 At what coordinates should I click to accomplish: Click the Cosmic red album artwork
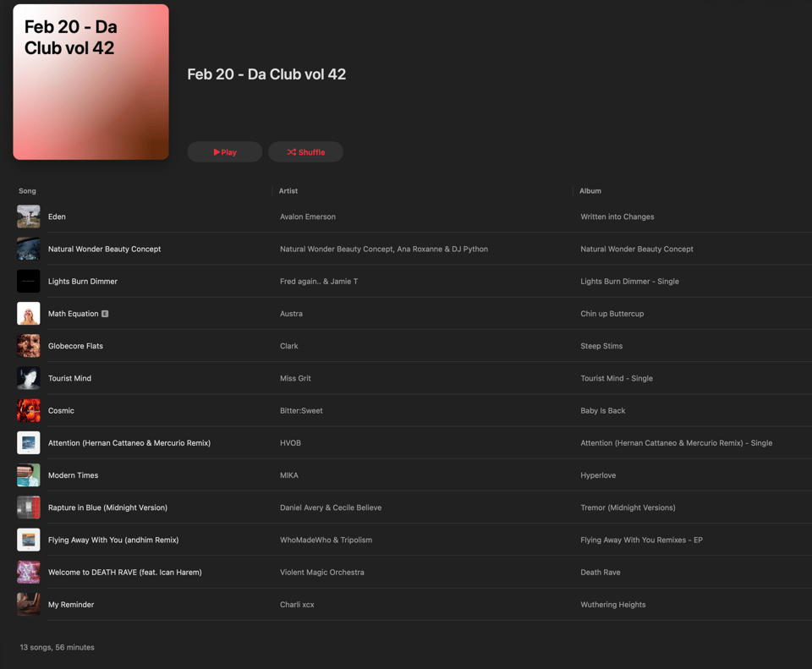[x=29, y=410]
